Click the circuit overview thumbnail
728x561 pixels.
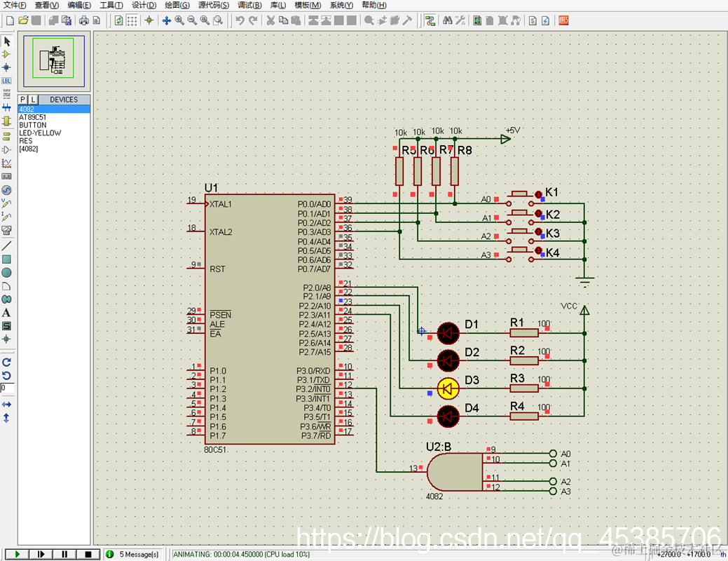click(54, 60)
